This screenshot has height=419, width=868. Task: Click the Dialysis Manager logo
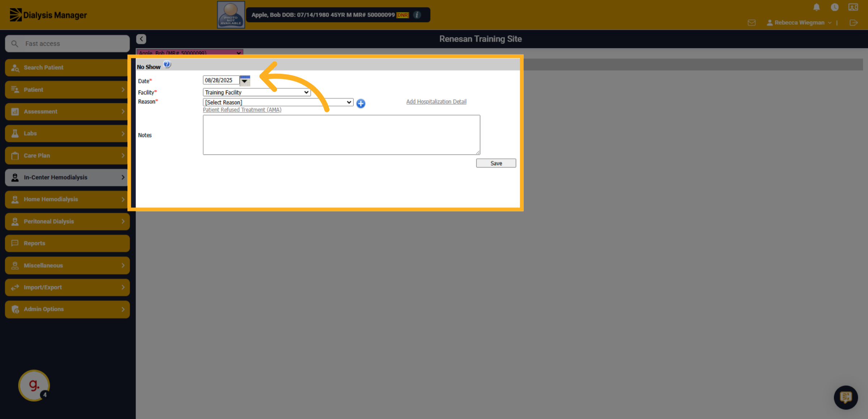click(x=48, y=15)
